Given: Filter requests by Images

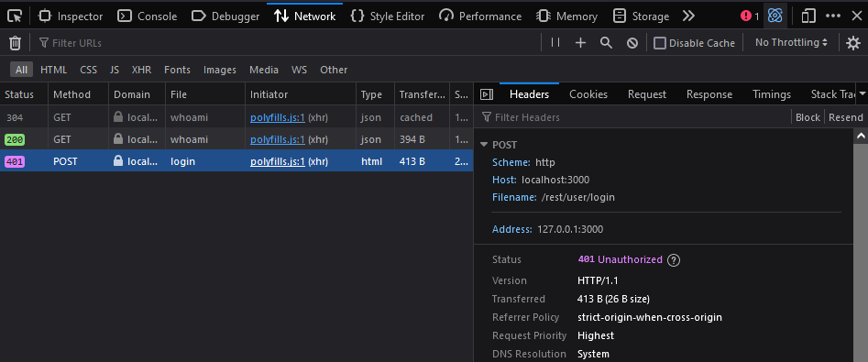Looking at the screenshot, I should click(220, 70).
